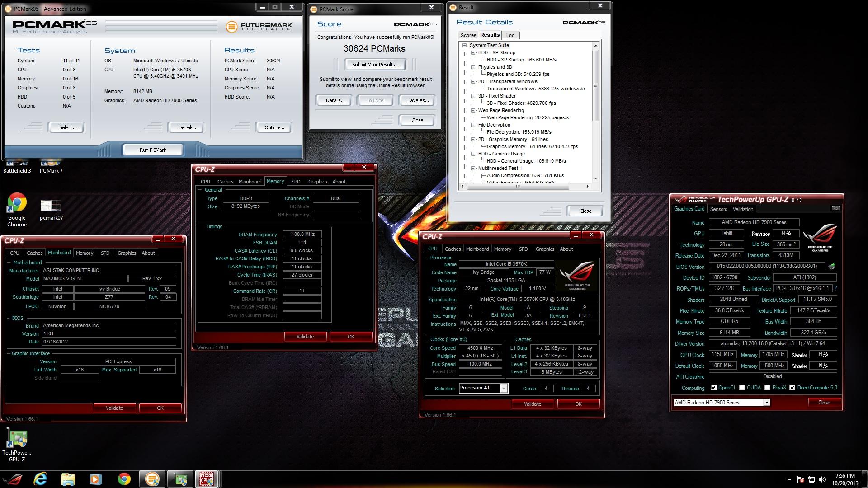Open volume speaker tray icon
The width and height of the screenshot is (868, 488).
tap(822, 479)
